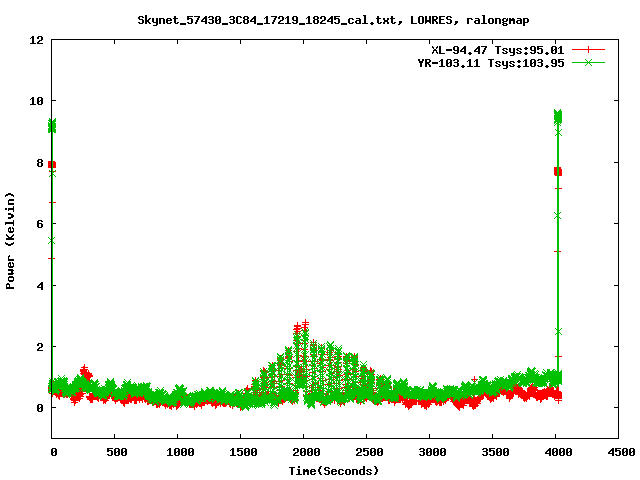
Task: Click x-axis tick label 3500
Action: (x=496, y=452)
